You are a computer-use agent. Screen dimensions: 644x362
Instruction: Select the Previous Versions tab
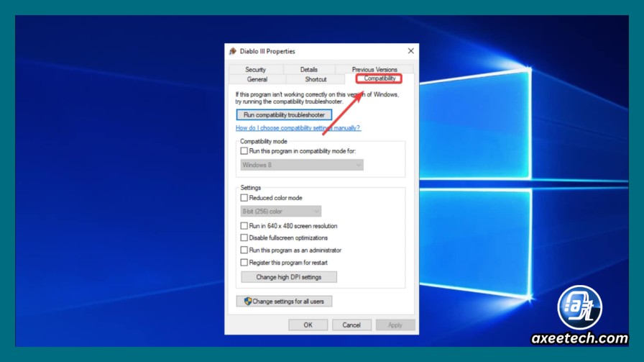[374, 70]
